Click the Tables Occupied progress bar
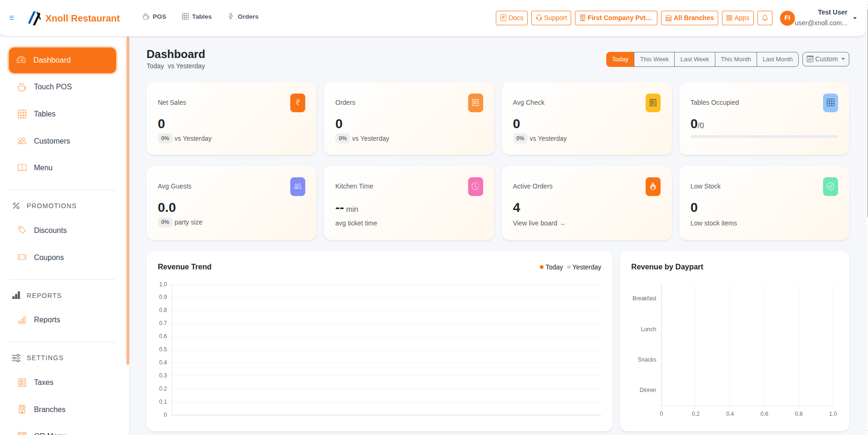 click(x=764, y=137)
